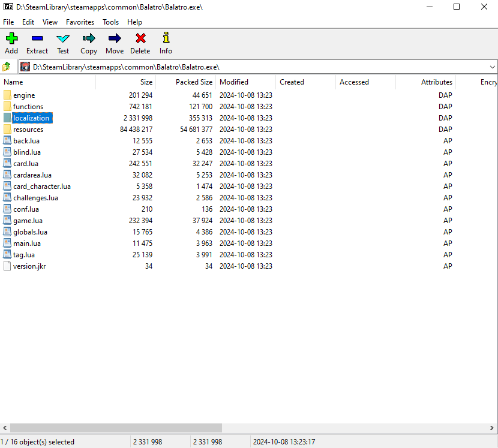Viewport: 498px width, 448px height.
Task: Click the card.lua file icon
Action: click(x=7, y=164)
